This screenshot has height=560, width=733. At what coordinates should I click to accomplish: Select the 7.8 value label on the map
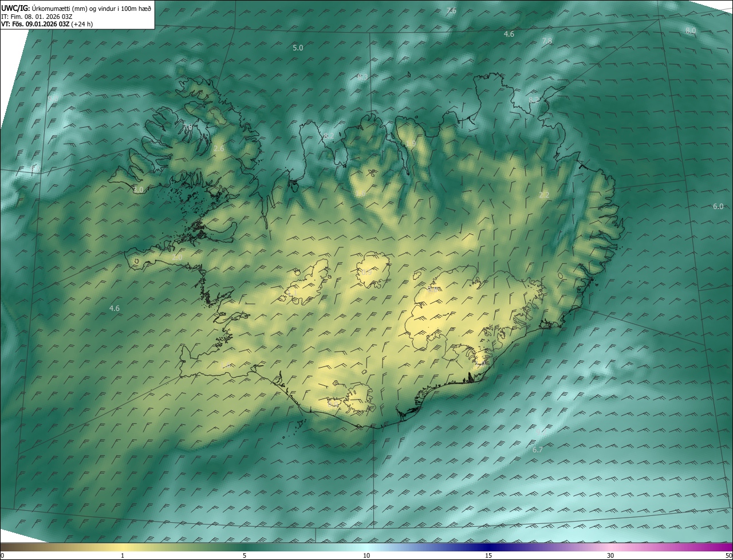[547, 41]
